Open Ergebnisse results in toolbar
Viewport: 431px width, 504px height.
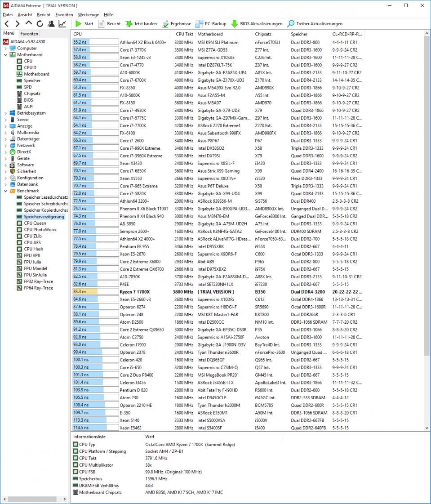click(x=177, y=23)
